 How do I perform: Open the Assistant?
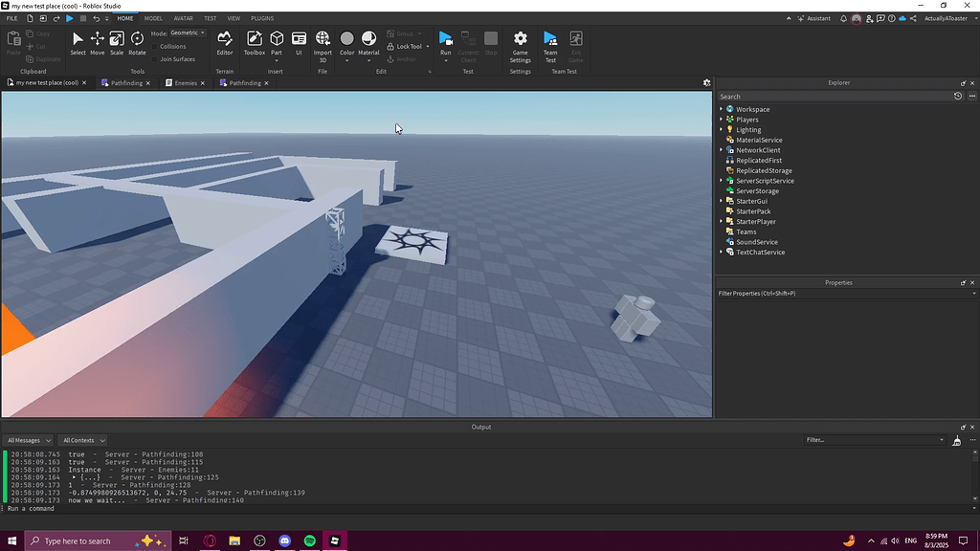click(813, 19)
